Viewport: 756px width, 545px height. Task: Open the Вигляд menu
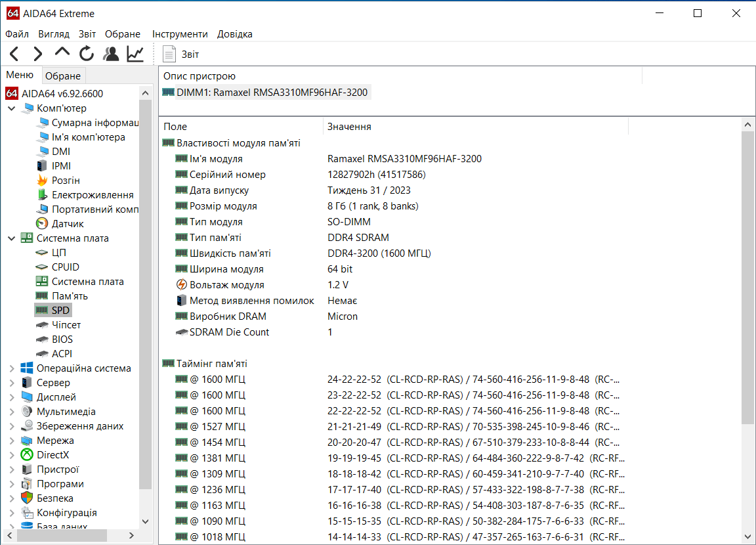click(54, 33)
